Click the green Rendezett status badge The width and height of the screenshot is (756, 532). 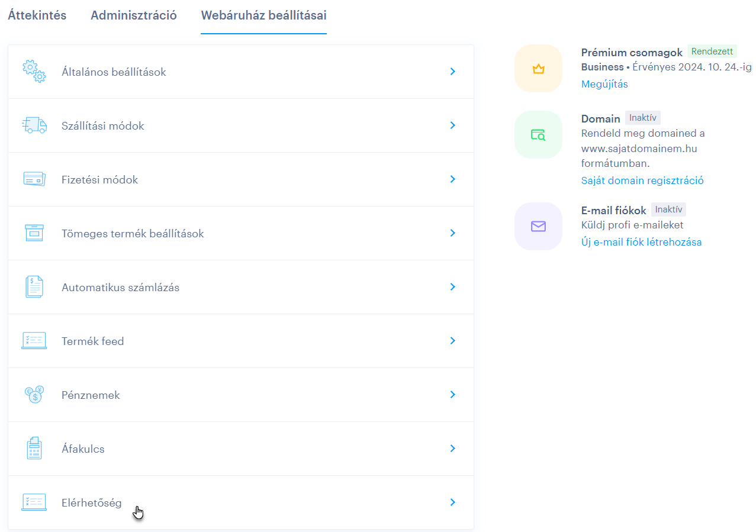coord(712,51)
